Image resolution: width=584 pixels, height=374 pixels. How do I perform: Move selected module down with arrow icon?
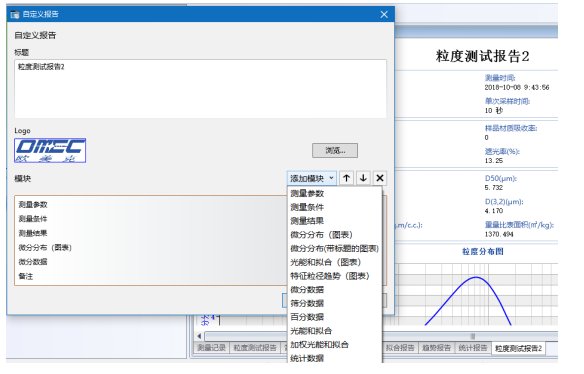363,178
